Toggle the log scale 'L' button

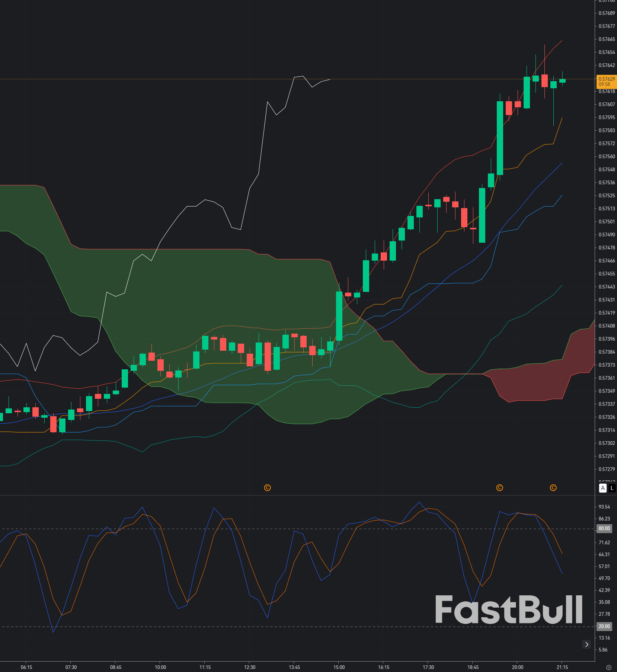612,488
